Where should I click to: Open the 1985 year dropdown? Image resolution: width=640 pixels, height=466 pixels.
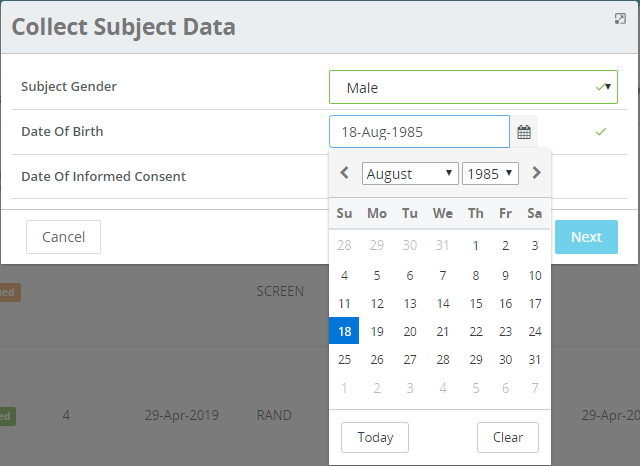(x=490, y=174)
